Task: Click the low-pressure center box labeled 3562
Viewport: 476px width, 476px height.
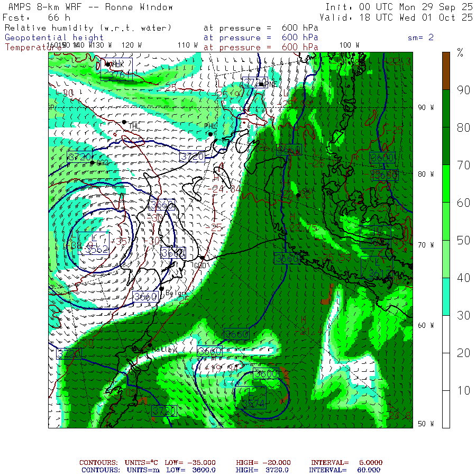Action: [x=94, y=244]
